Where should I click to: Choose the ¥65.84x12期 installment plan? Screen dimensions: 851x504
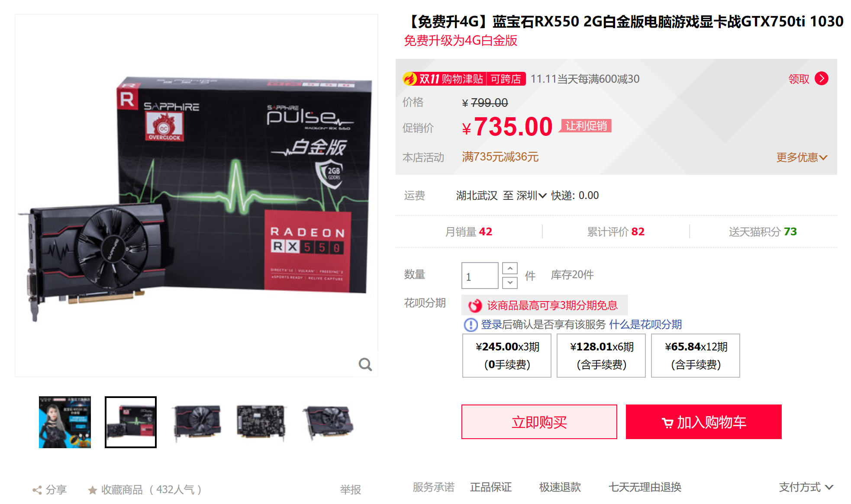coord(696,356)
